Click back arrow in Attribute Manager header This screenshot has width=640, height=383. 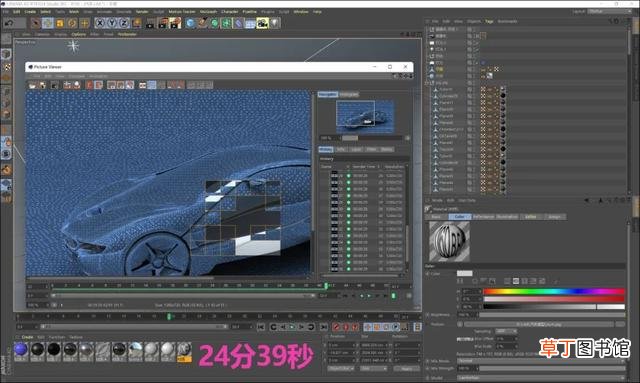tap(587, 200)
